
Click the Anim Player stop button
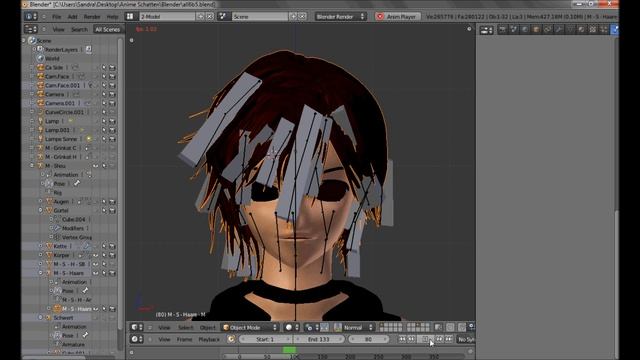[x=398, y=17]
